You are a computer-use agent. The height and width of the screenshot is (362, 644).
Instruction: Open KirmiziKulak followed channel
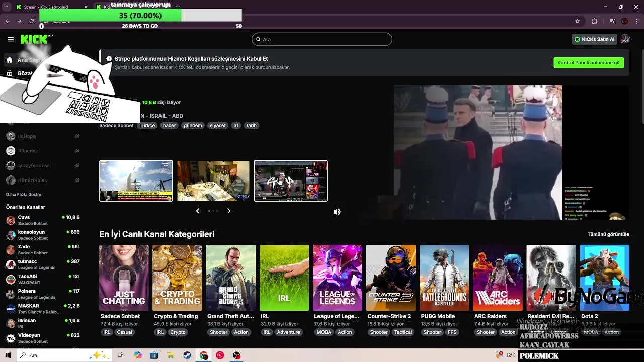click(43, 180)
